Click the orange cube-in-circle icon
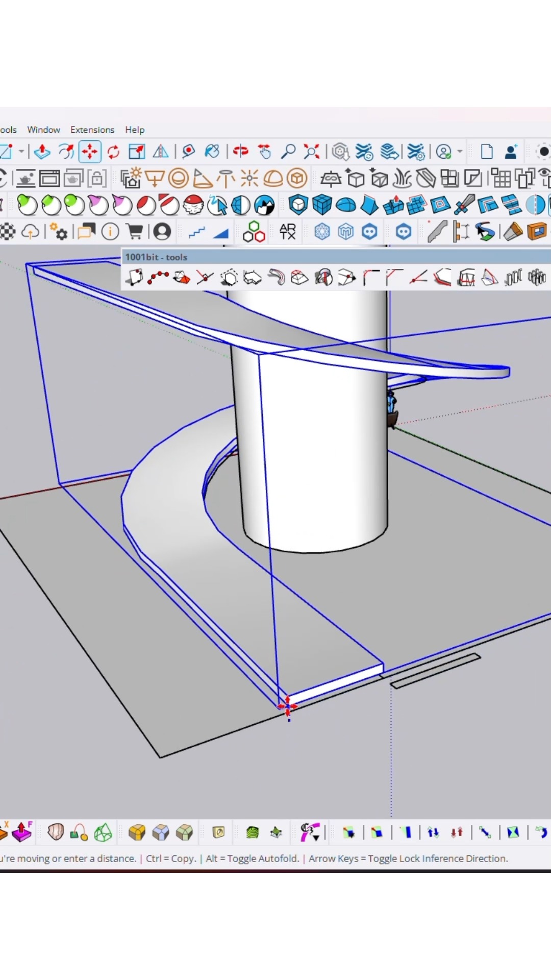Viewport: 551px width, 980px height. (297, 179)
